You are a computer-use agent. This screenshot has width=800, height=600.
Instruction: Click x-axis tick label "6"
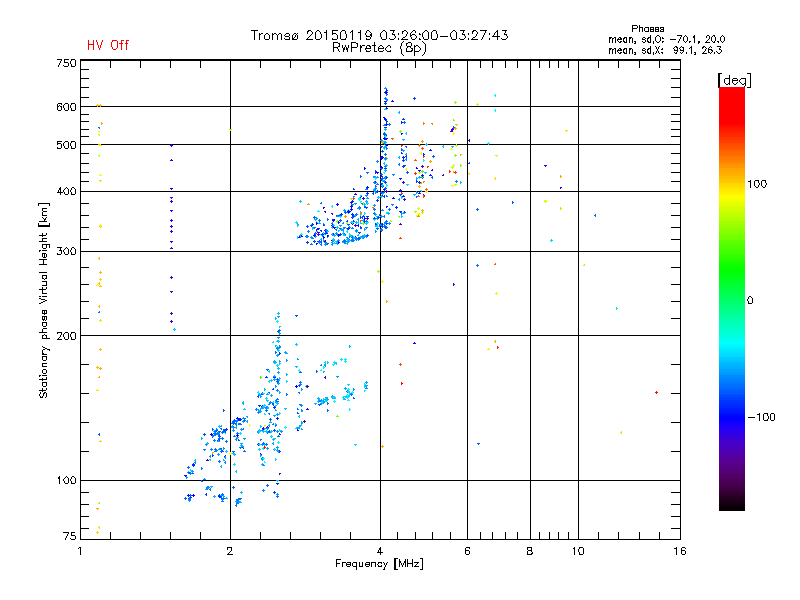[x=467, y=551]
